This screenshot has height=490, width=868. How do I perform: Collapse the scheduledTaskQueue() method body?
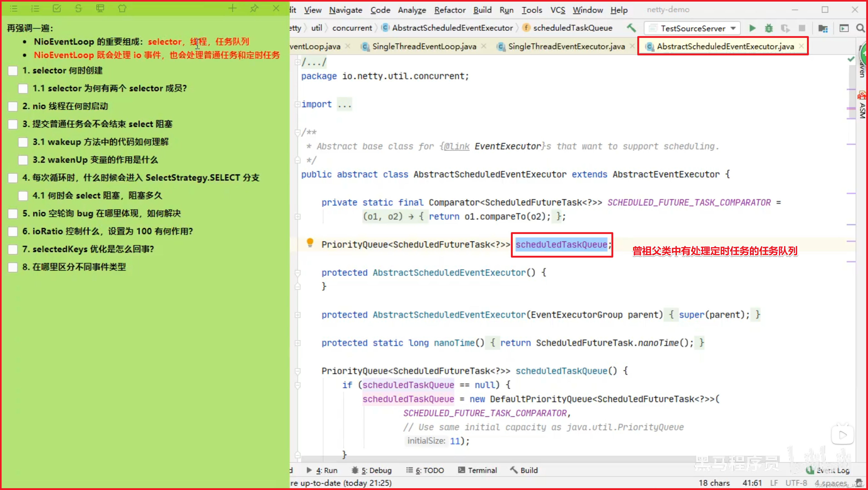point(297,371)
